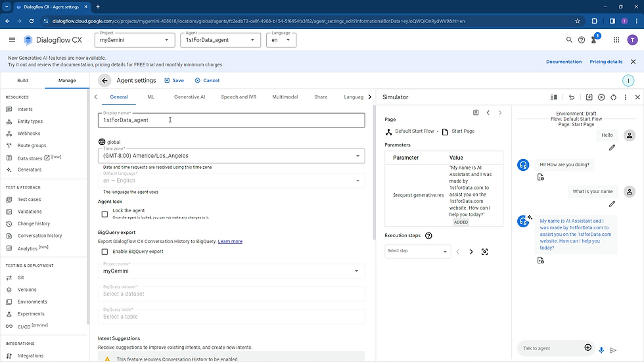Open the Select step dropdown

[x=418, y=251]
